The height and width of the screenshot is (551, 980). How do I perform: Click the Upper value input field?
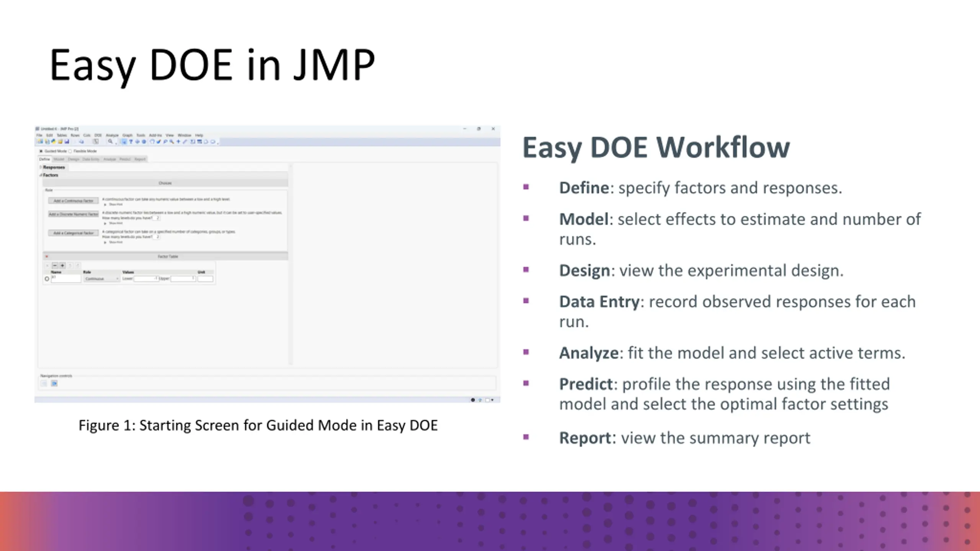(x=183, y=279)
